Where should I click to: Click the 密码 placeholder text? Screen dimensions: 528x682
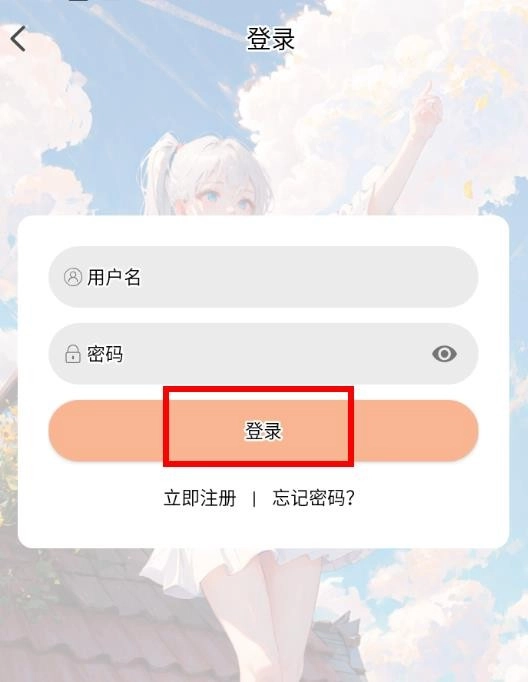105,354
